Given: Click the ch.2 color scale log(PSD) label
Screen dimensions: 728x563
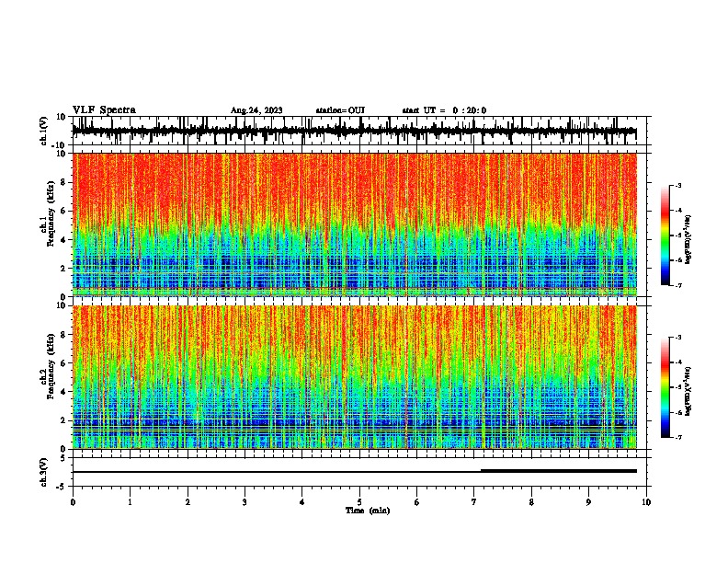Looking at the screenshot, I should [688, 391].
